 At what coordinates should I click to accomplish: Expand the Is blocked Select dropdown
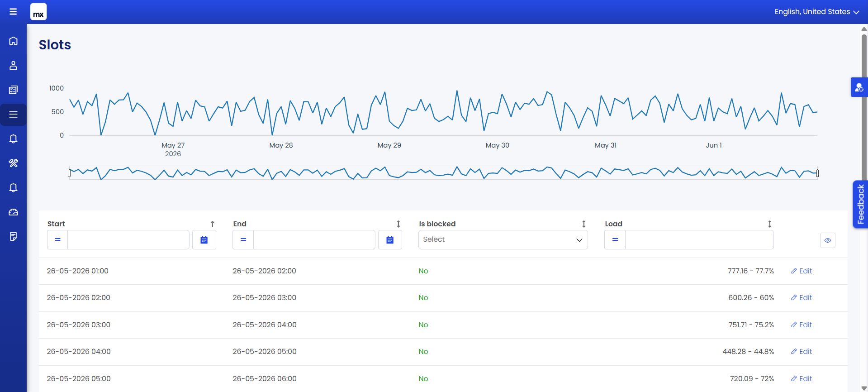[x=503, y=240]
